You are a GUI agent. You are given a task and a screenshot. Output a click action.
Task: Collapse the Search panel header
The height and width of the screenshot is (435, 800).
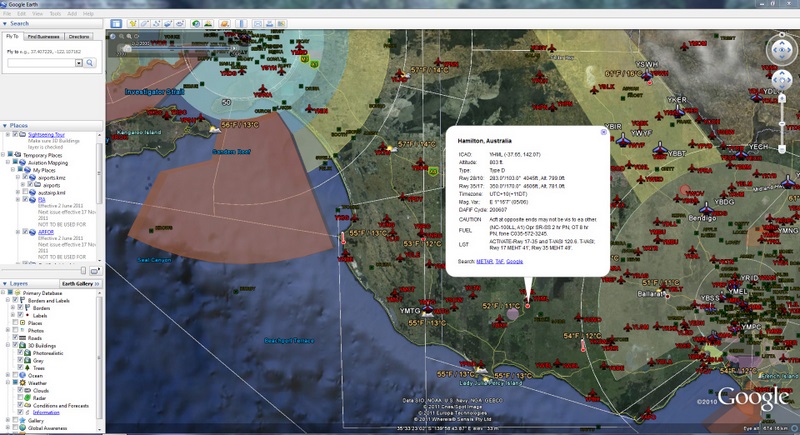pyautogui.click(x=52, y=23)
